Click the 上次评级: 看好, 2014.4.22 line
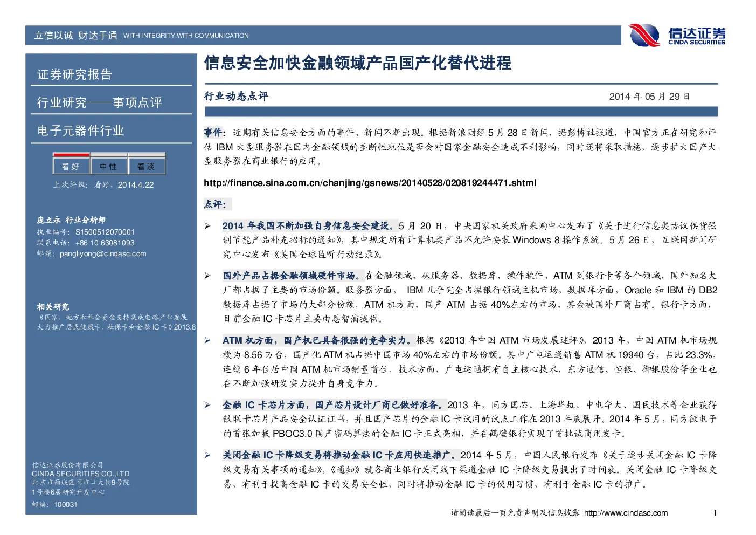The image size is (756, 535). point(103,185)
